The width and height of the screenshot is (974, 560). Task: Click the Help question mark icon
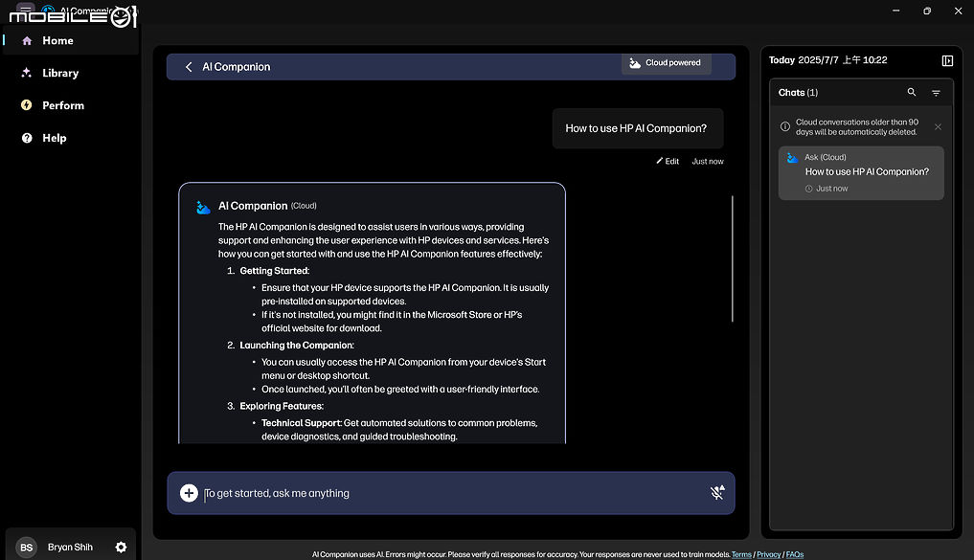coord(27,138)
